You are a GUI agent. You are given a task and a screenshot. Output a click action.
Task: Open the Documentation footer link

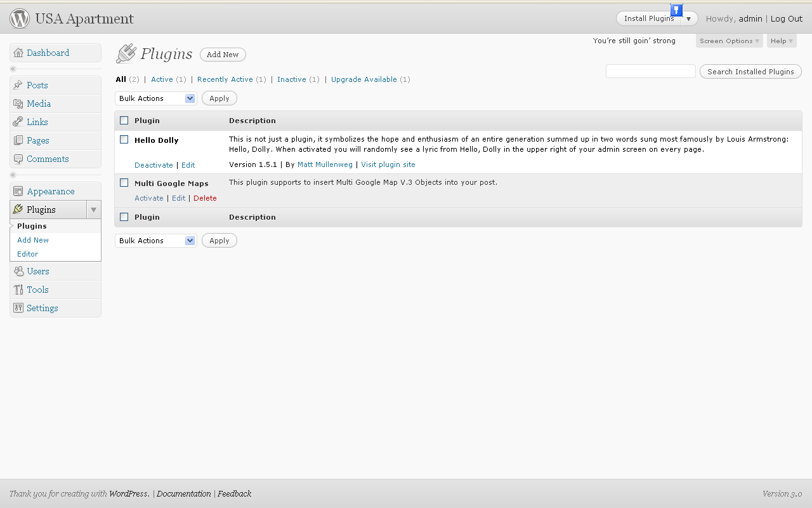pos(184,494)
